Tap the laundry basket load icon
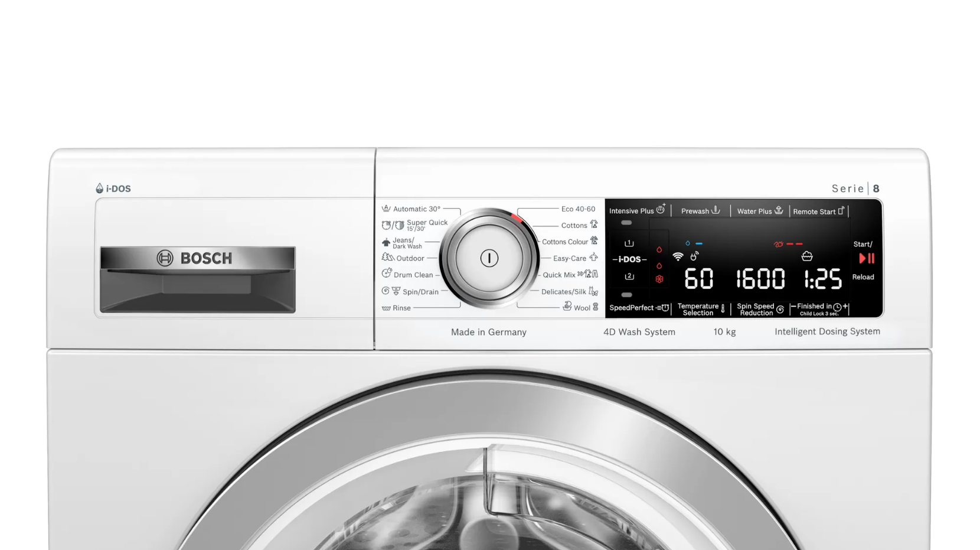The width and height of the screenshot is (980, 550). pyautogui.click(x=807, y=256)
